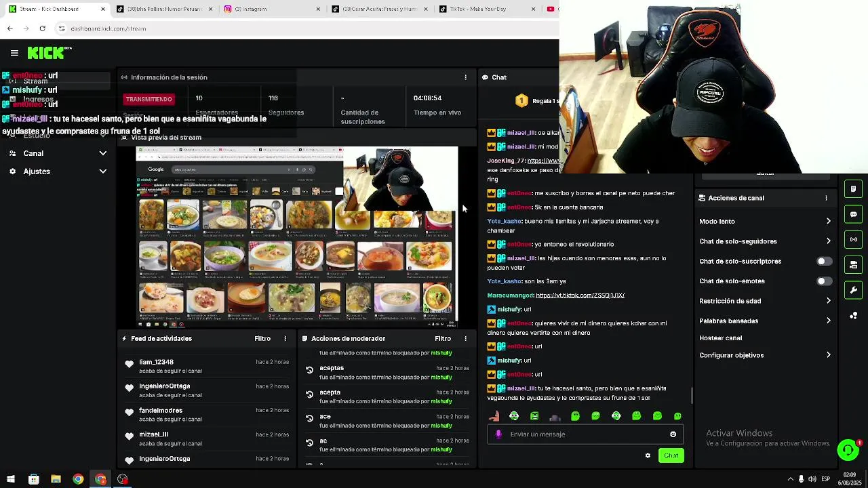The width and height of the screenshot is (868, 488).
Task: Open JoseKing_77's link in chat
Action: [544, 161]
